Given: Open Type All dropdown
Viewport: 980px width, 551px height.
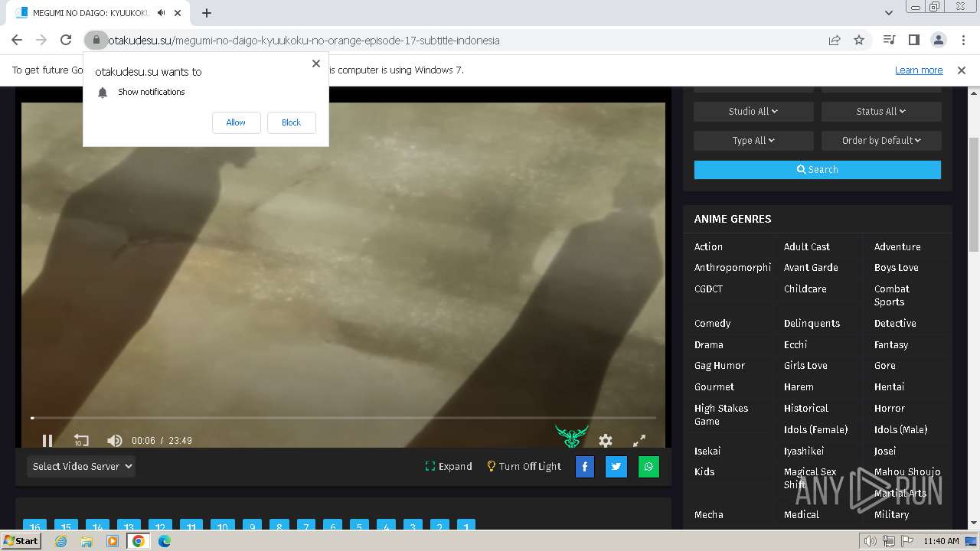Looking at the screenshot, I should click(x=753, y=140).
